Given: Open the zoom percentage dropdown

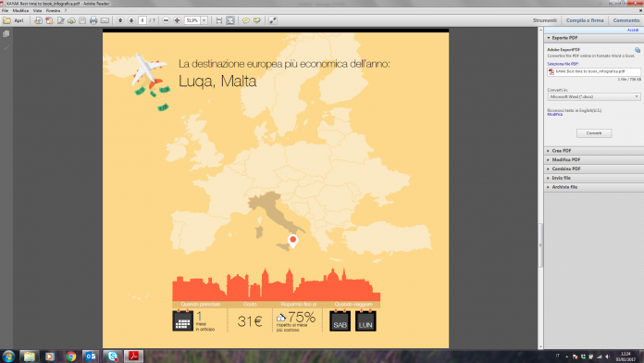Looking at the screenshot, I should (x=204, y=20).
